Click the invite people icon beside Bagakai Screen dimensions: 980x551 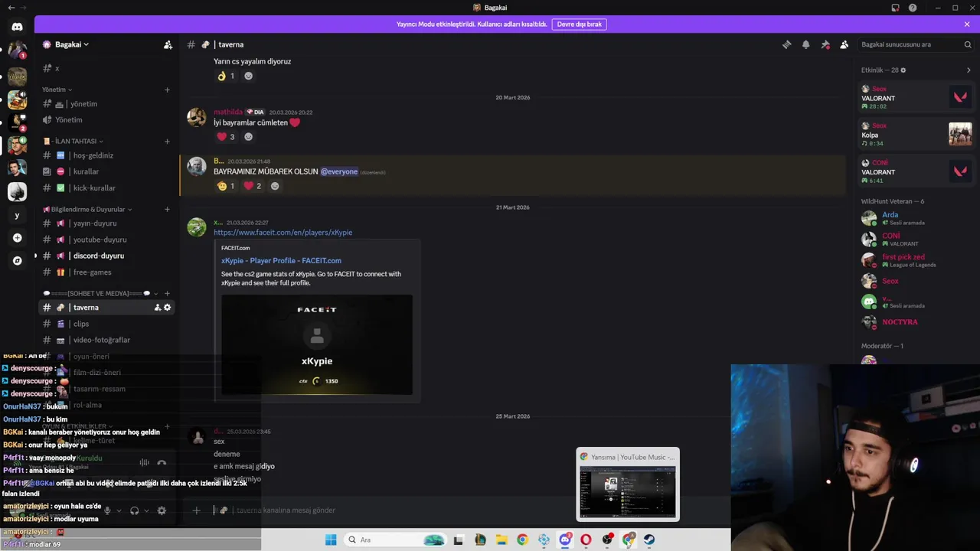168,44
